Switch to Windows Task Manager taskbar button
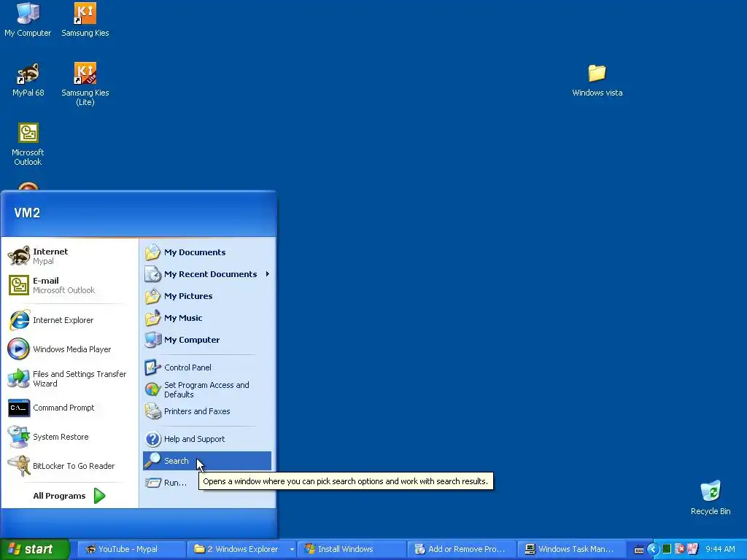 pos(570,549)
